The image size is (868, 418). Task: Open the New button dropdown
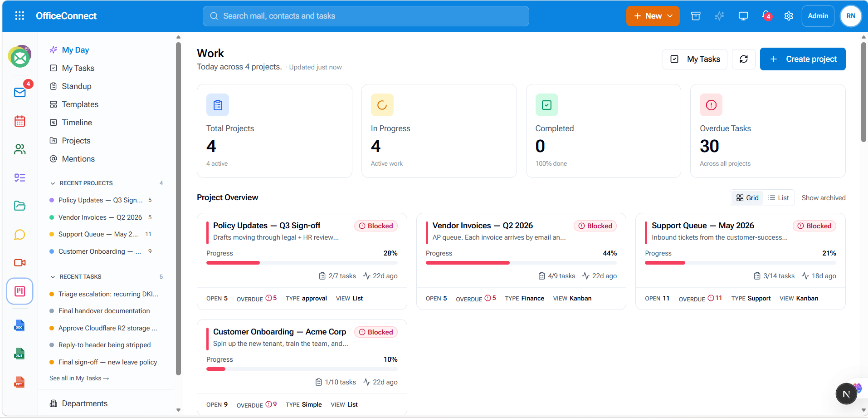coord(653,16)
